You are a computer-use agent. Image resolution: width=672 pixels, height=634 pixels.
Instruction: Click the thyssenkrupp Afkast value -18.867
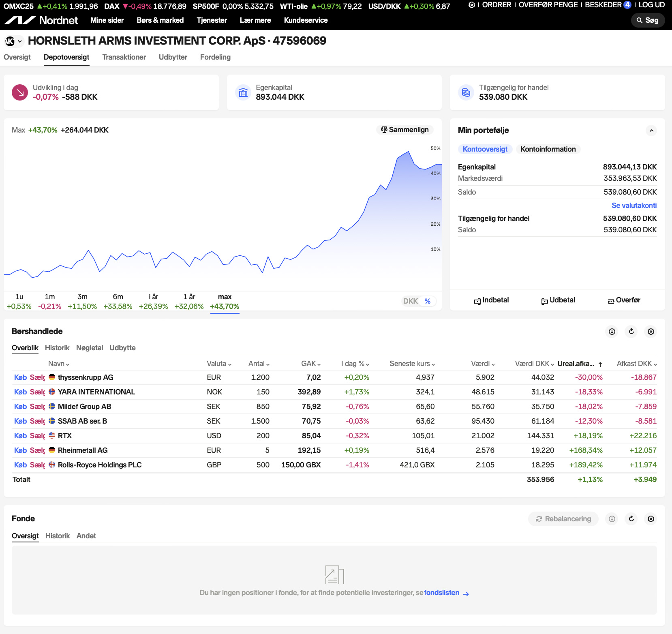coord(644,377)
